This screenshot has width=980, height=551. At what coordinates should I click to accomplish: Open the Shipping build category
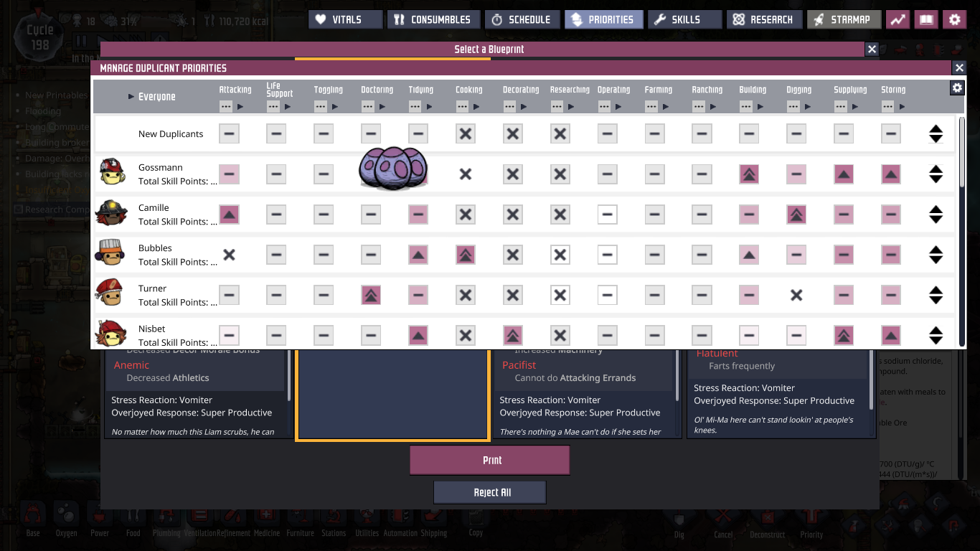(433, 519)
